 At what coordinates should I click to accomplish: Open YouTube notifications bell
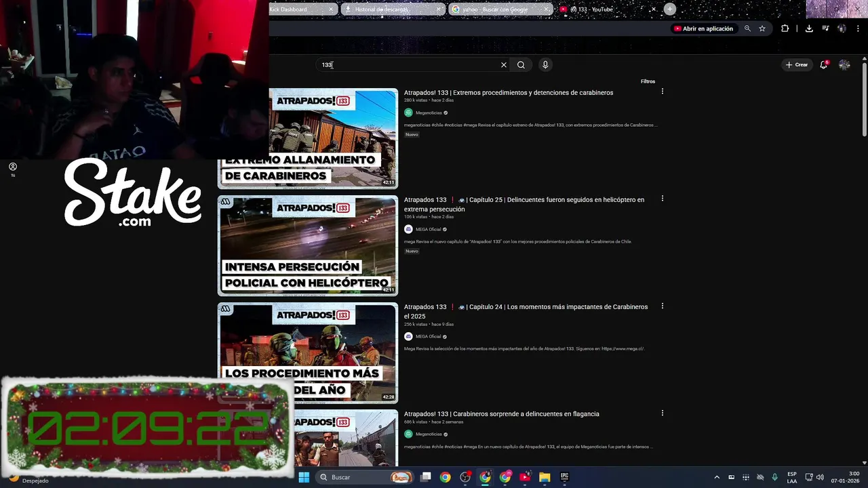tap(824, 64)
